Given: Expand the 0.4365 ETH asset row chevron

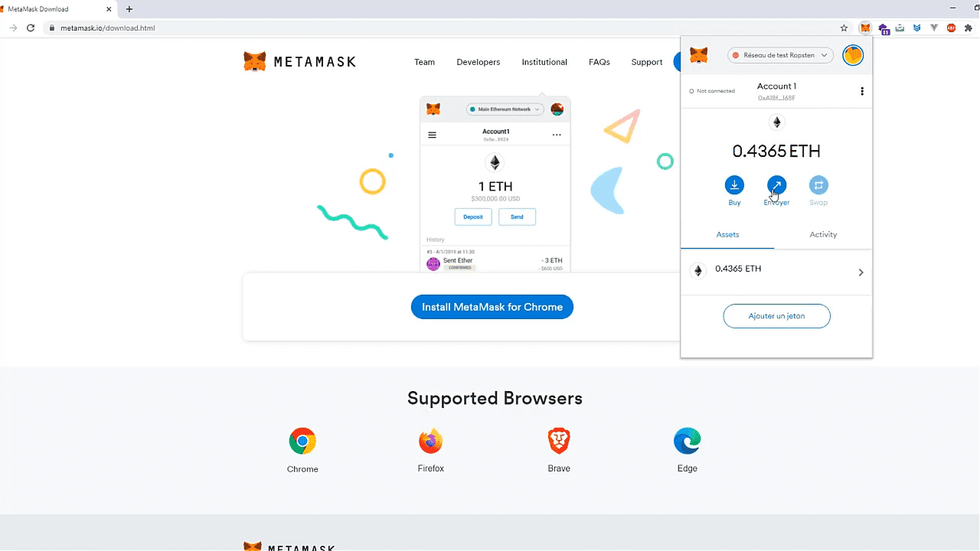Looking at the screenshot, I should click(x=861, y=272).
